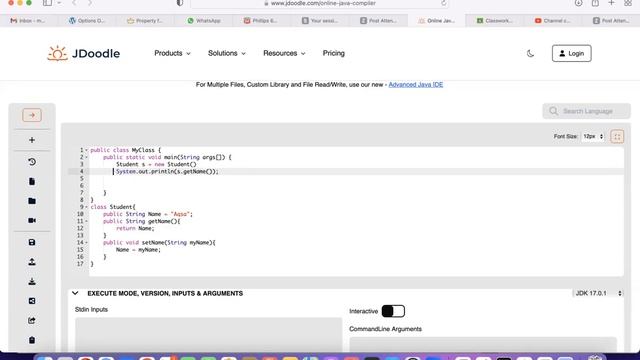640x360 pixels.
Task: Switch to the Inbox Gmail tab
Action: tap(29, 20)
